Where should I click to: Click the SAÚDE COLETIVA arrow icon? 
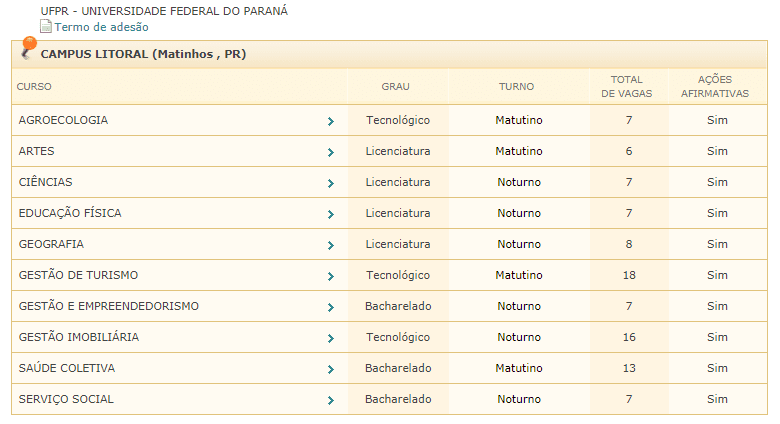pyautogui.click(x=331, y=369)
